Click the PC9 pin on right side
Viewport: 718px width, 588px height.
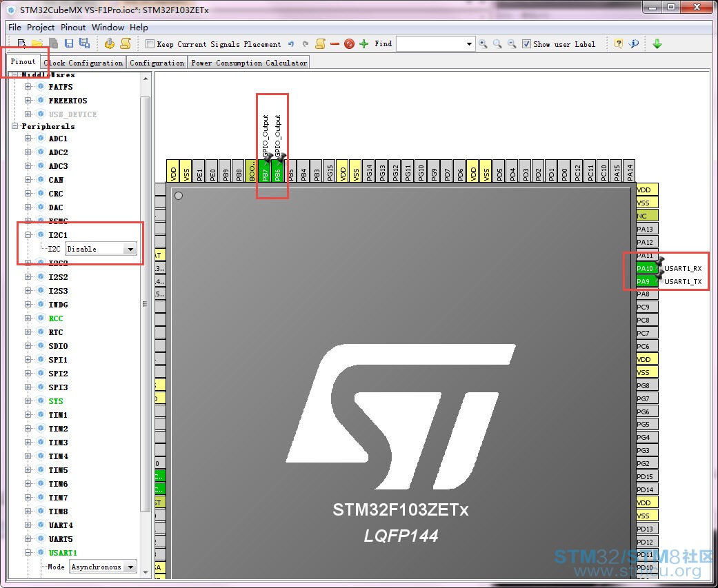point(648,307)
